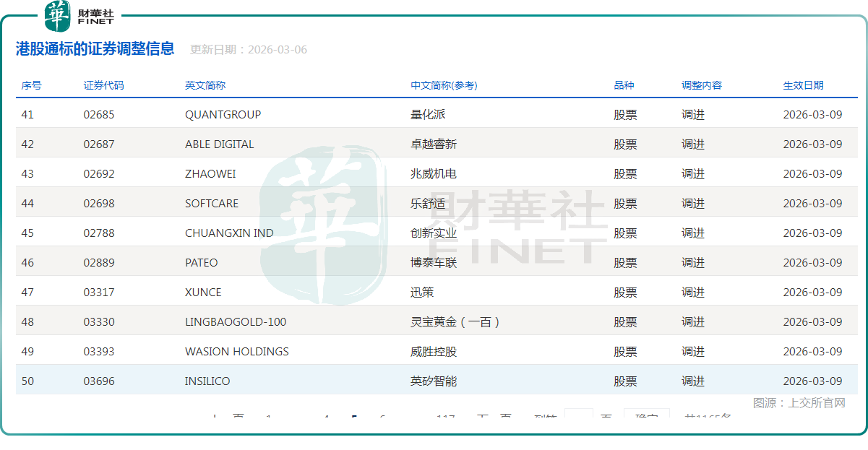
Task: Click stock code 02889 for PATEO
Action: point(99,263)
